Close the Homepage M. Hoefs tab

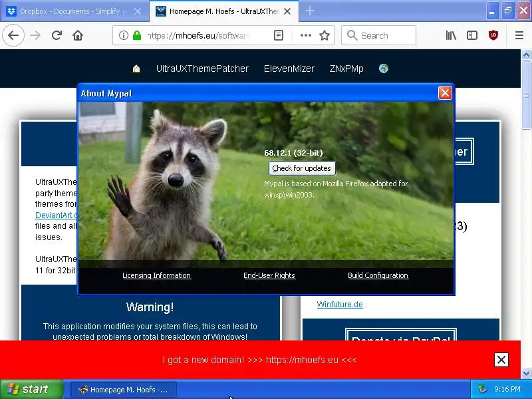click(x=287, y=11)
